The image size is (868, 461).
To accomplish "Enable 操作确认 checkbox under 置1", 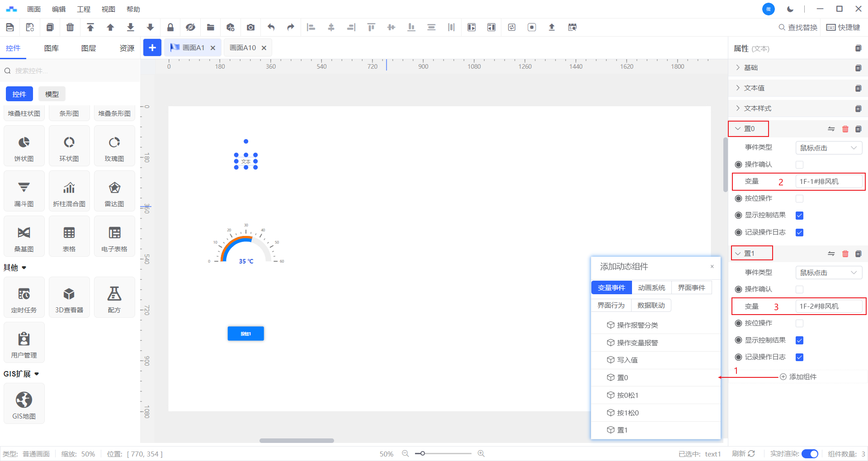I will [799, 289].
